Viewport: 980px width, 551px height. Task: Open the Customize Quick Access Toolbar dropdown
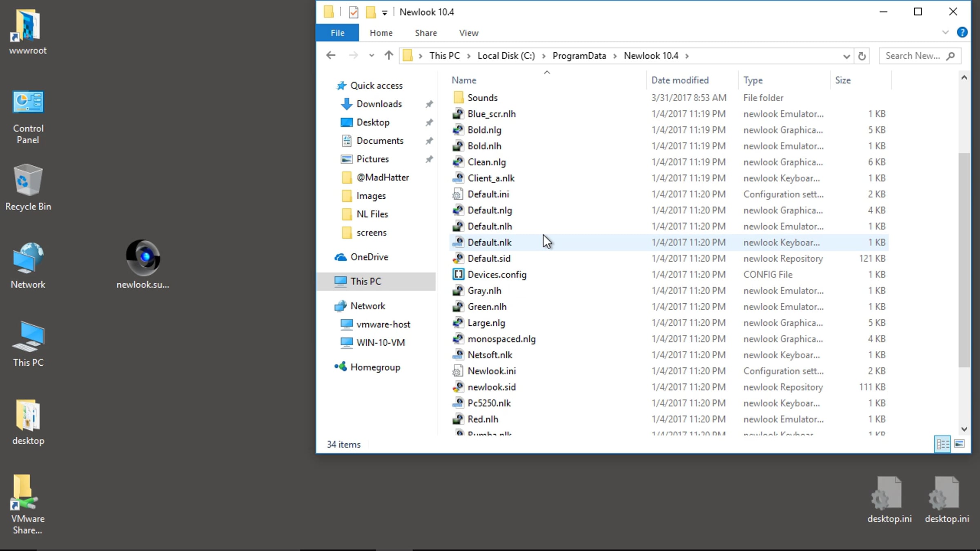384,13
